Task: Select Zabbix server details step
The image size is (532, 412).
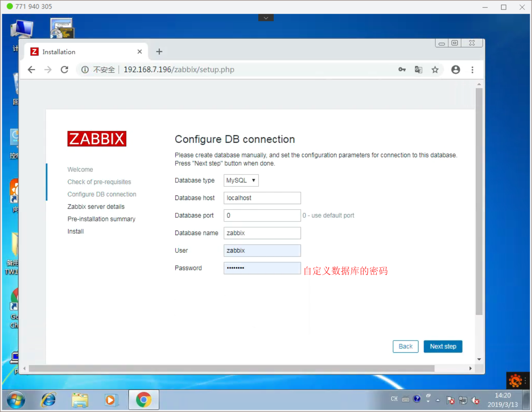Action: 96,207
